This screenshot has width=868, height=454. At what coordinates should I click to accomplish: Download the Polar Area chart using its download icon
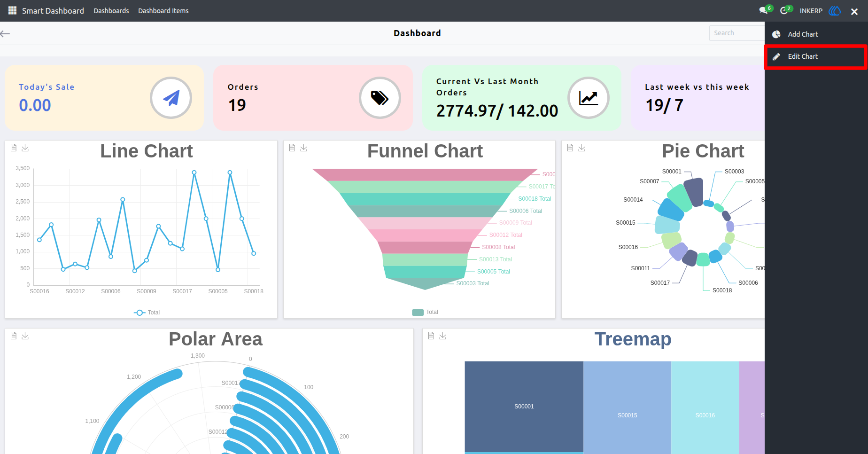click(x=25, y=336)
